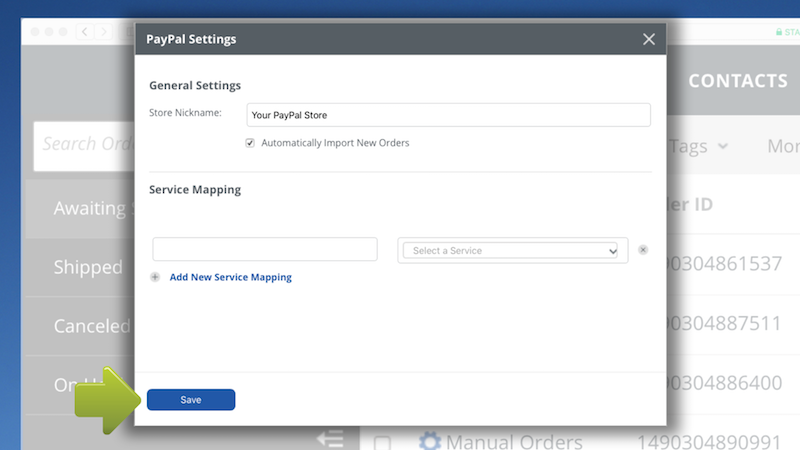Click order ID ending 304861537
The height and width of the screenshot is (450, 800).
(x=724, y=264)
